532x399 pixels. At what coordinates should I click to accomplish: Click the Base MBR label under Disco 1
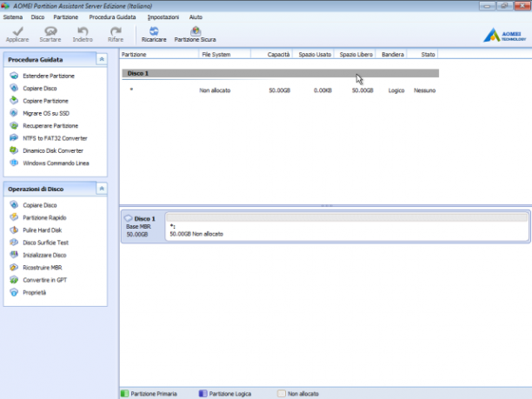138,227
